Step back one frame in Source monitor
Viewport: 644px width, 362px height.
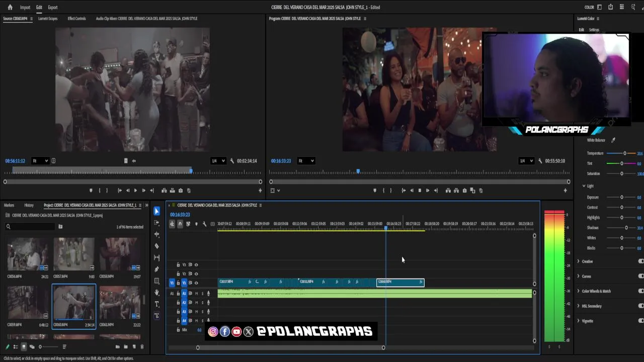pos(127,191)
